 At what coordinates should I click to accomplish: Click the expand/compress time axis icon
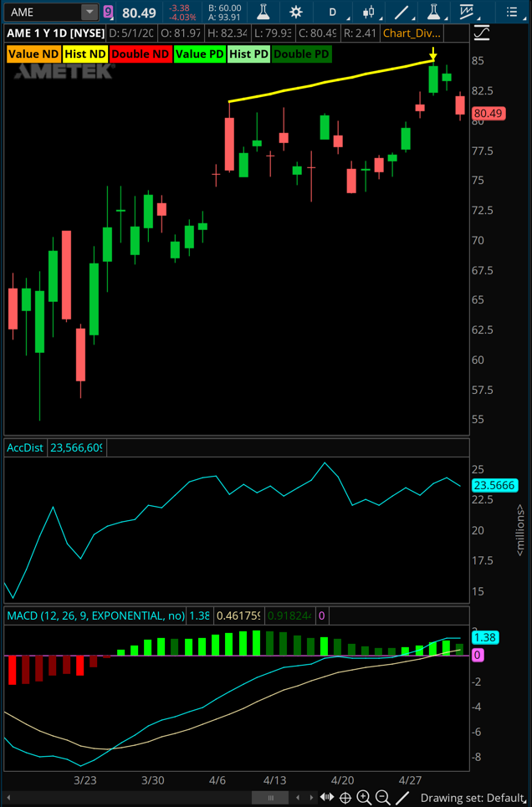click(327, 798)
